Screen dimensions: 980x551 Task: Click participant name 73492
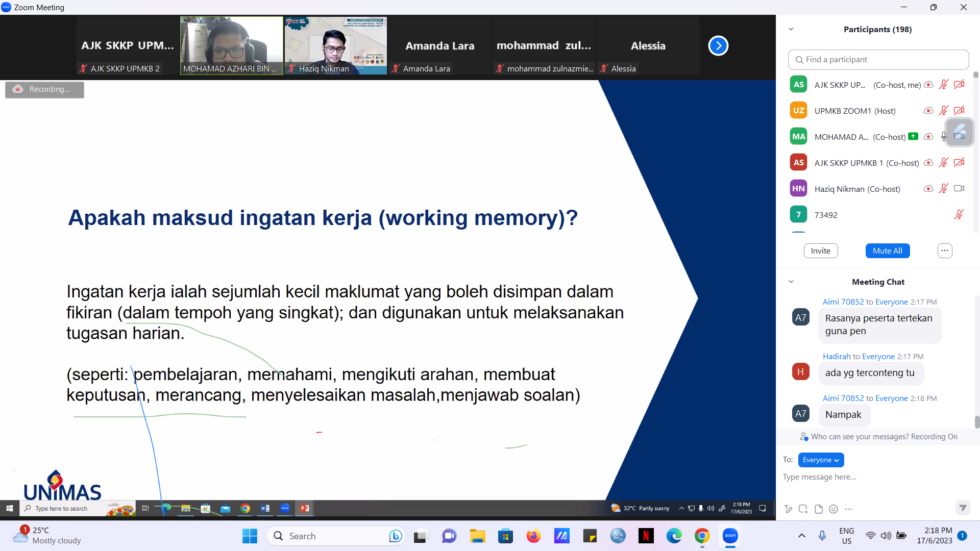826,215
